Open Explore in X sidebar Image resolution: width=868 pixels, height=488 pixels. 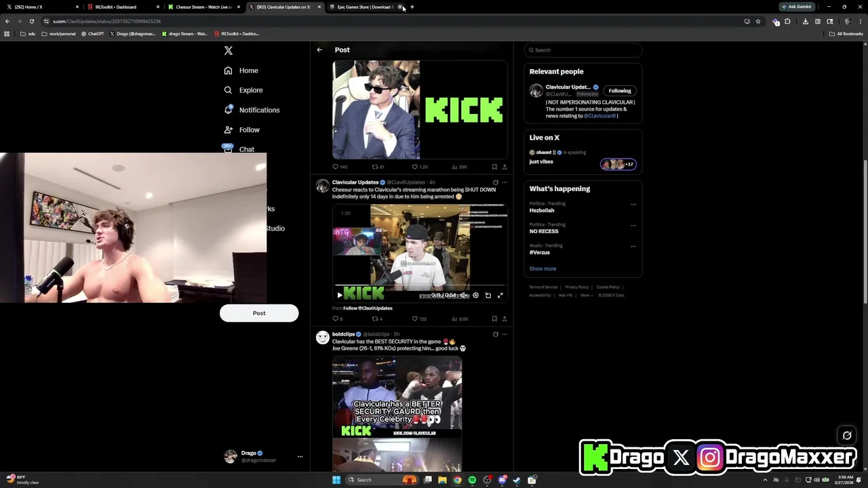243,90
